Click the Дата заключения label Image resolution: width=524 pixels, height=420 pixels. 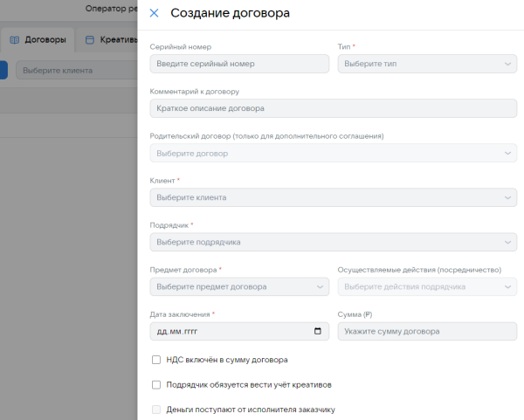180,314
